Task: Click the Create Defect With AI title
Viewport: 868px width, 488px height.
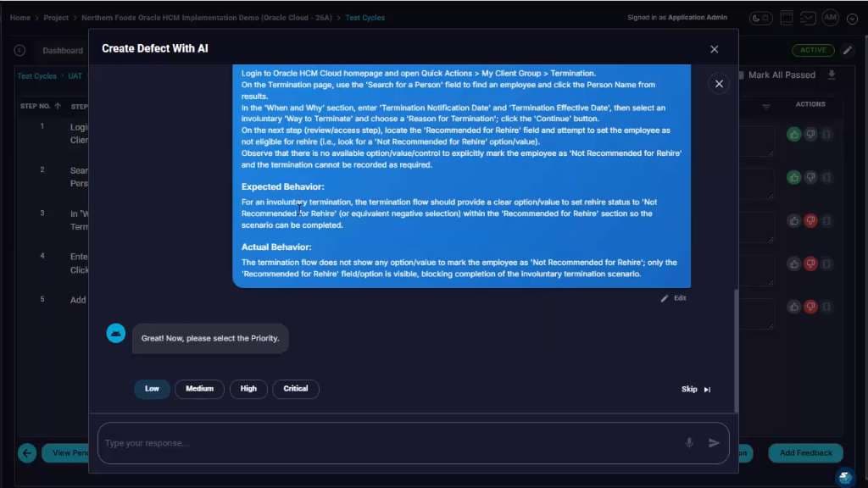Action: (x=155, y=48)
